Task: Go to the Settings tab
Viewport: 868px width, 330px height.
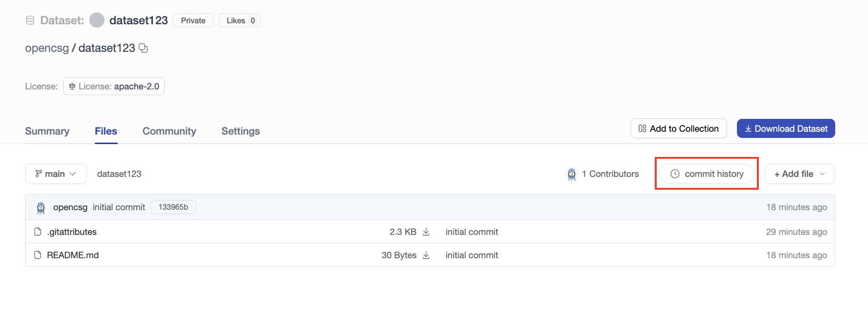Action: coord(240,131)
